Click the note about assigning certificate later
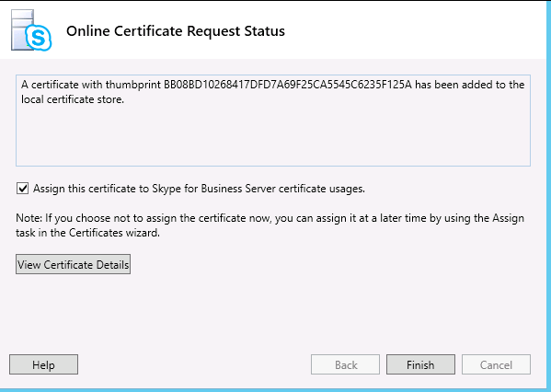The width and height of the screenshot is (551, 392). [x=270, y=225]
